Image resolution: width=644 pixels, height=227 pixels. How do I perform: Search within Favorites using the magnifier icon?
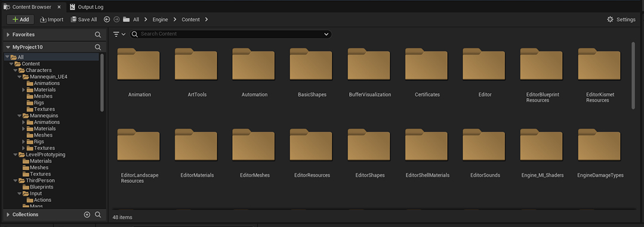[98, 35]
